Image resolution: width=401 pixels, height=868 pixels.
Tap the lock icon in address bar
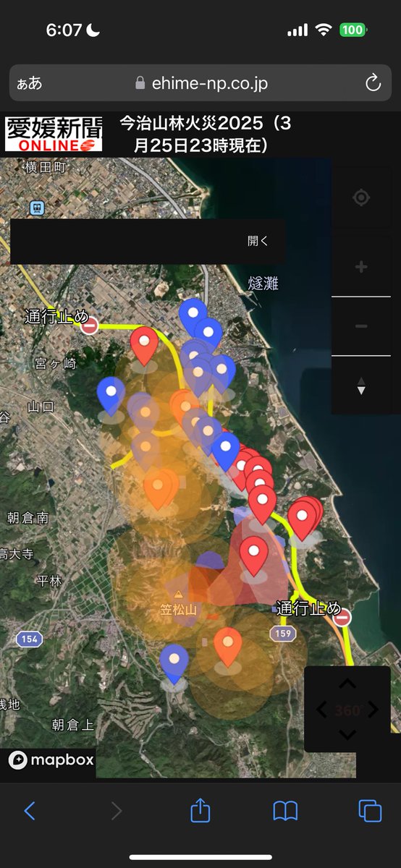coord(140,83)
